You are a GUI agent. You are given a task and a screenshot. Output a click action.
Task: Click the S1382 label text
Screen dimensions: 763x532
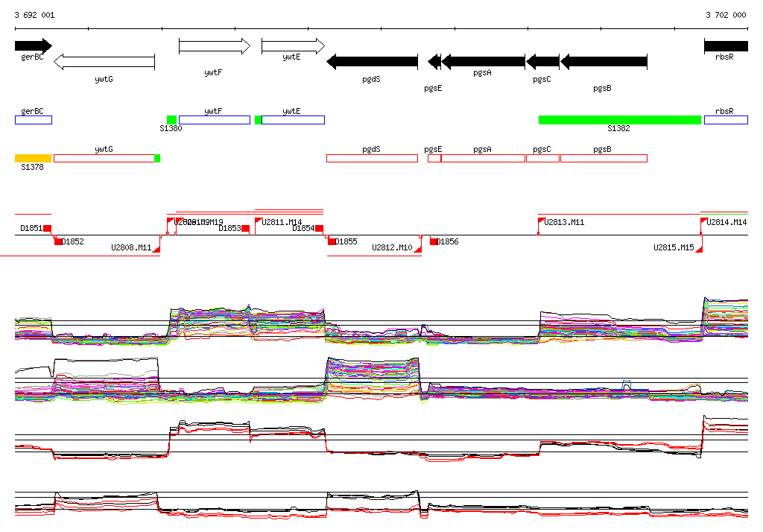pos(618,128)
